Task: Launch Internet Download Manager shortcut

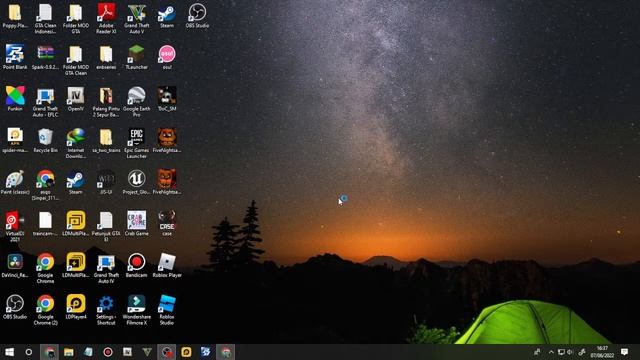Action: pos(76,143)
